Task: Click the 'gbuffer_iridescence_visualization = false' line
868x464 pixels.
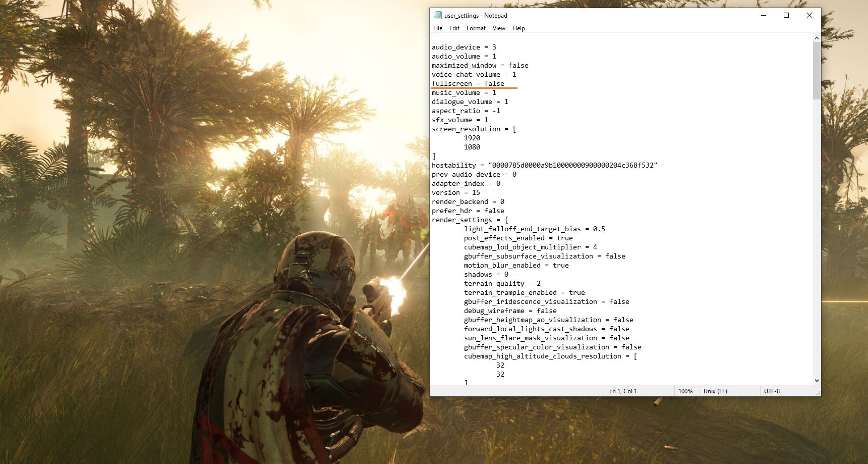Action: pos(547,301)
